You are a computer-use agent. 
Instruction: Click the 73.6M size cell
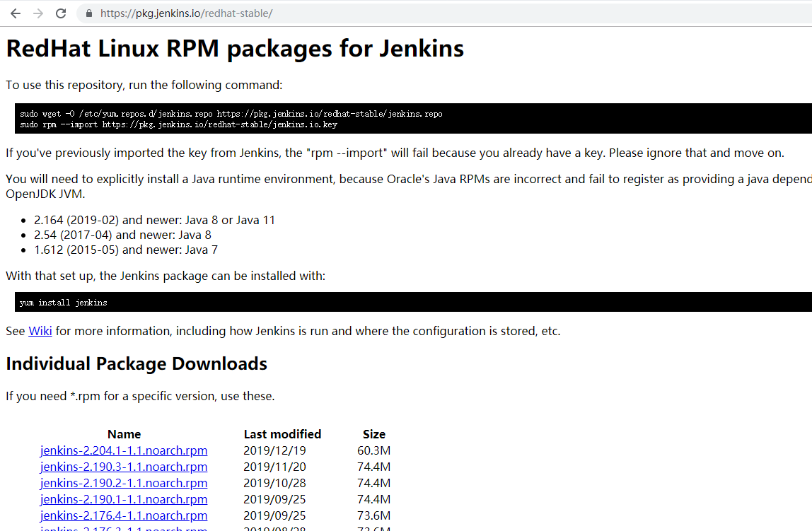point(374,516)
